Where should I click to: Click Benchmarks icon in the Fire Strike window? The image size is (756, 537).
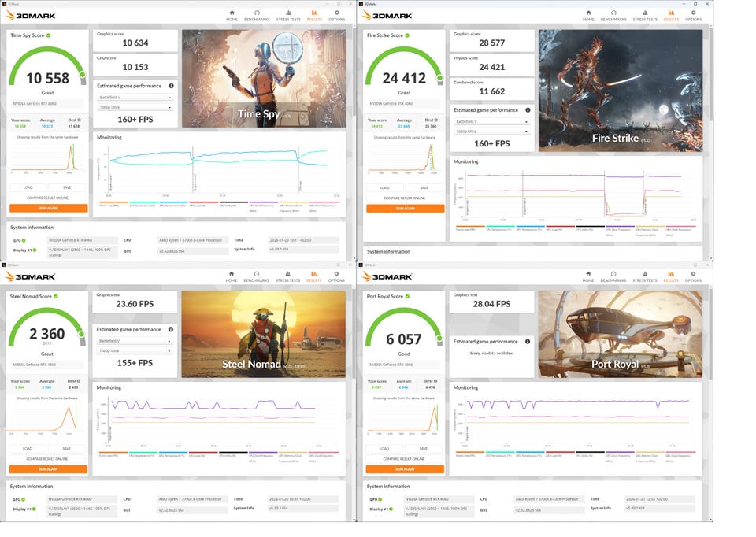pos(613,13)
